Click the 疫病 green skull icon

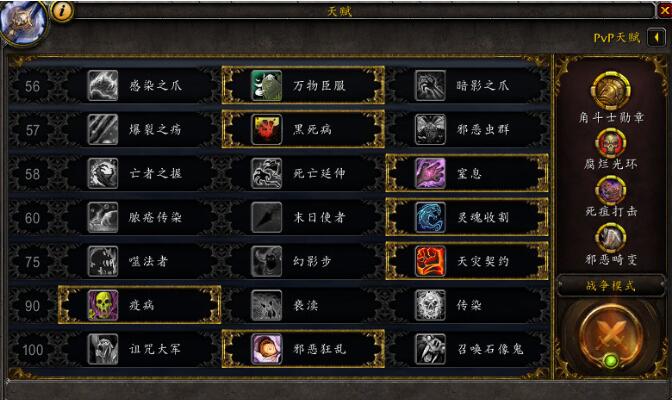pos(103,305)
